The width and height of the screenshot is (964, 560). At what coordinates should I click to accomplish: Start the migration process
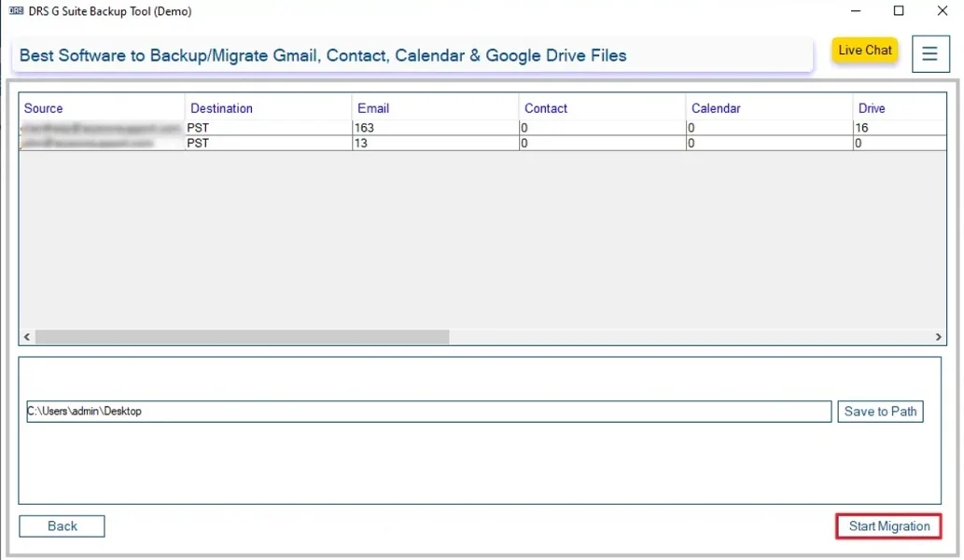click(x=887, y=525)
